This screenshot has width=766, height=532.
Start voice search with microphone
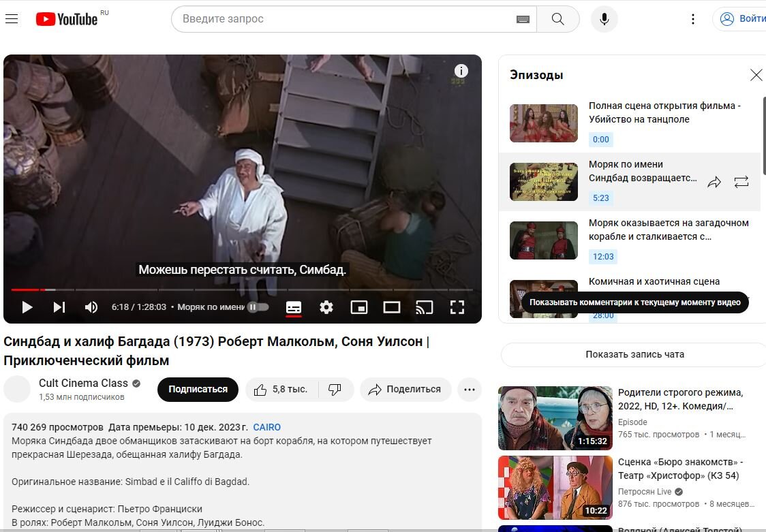point(604,19)
